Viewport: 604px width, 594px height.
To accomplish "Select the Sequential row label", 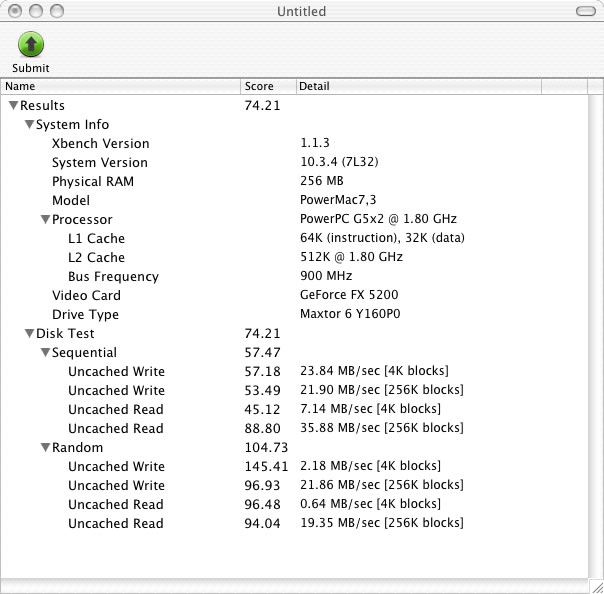I will pos(84,352).
